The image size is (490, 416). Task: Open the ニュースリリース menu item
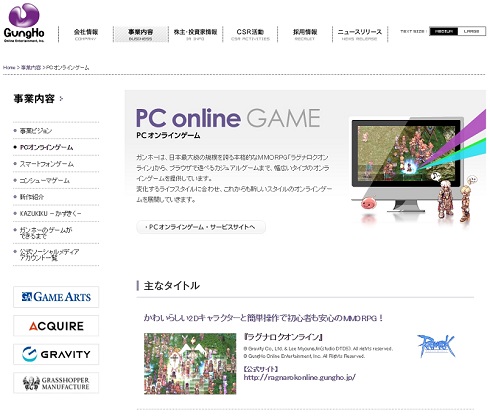(360, 34)
